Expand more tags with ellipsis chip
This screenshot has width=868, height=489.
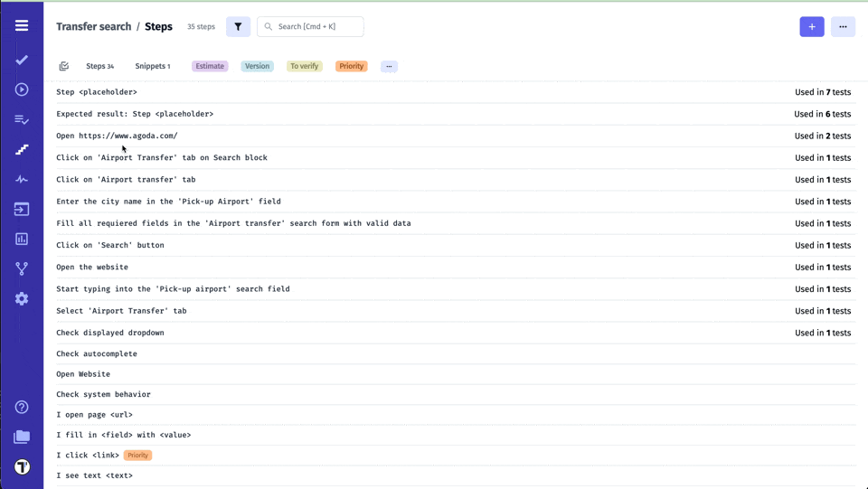click(389, 66)
